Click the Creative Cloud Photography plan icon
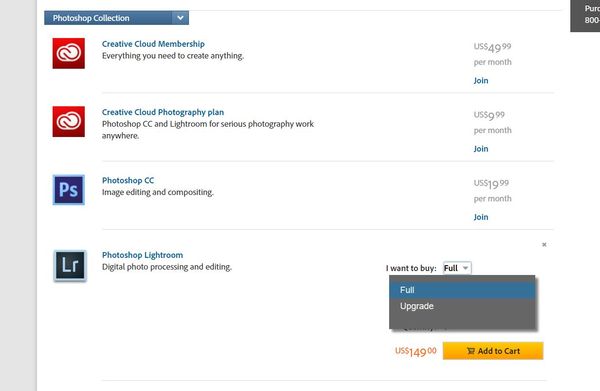Viewport: 600px width, 391px height. coord(68,122)
